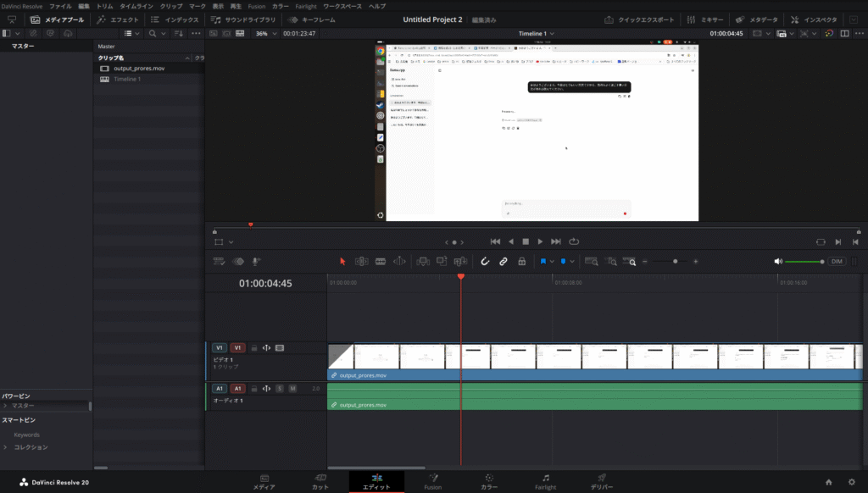Viewport: 868px width, 493px height.
Task: Open the ファイル menu
Action: coord(60,6)
